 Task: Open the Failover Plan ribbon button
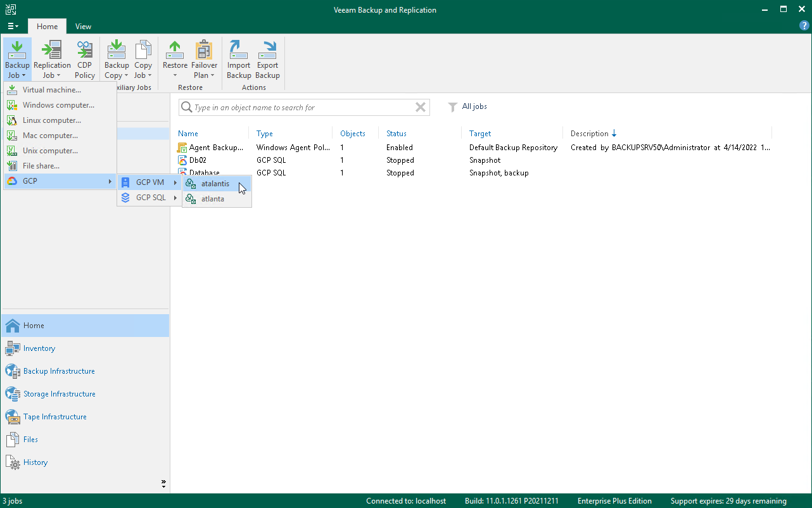click(204, 60)
